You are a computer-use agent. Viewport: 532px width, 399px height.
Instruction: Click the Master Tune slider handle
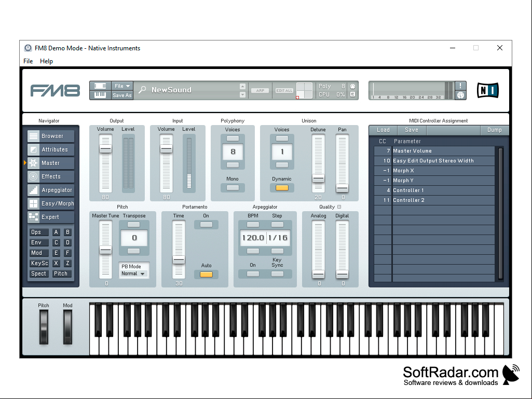pos(105,251)
